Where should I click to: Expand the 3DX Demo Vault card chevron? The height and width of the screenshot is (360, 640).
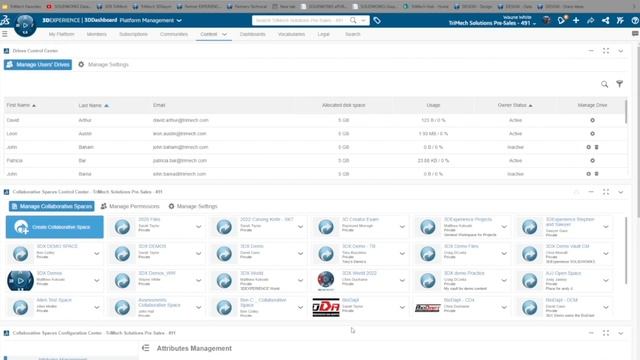[606, 254]
